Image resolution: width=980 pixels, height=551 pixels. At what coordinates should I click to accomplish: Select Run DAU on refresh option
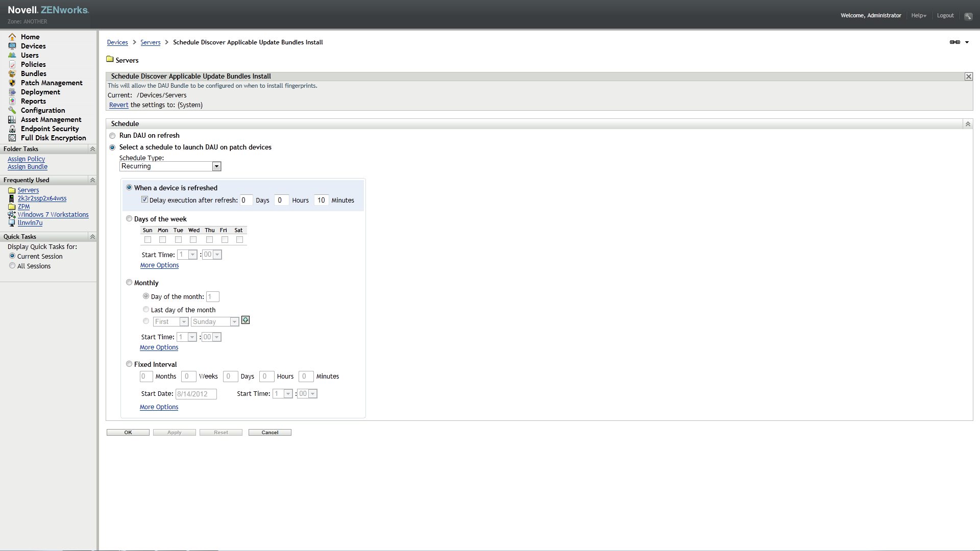(x=112, y=136)
